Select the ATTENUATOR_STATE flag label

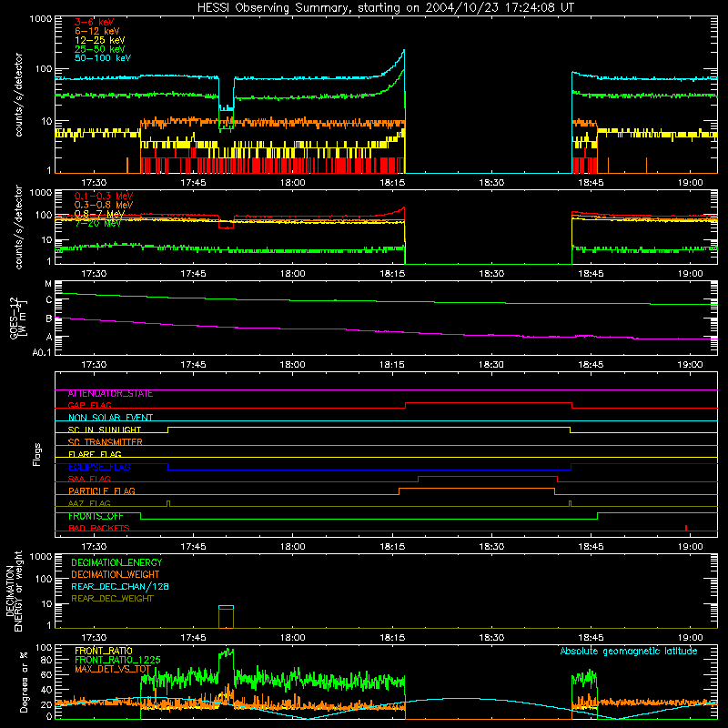(x=110, y=394)
